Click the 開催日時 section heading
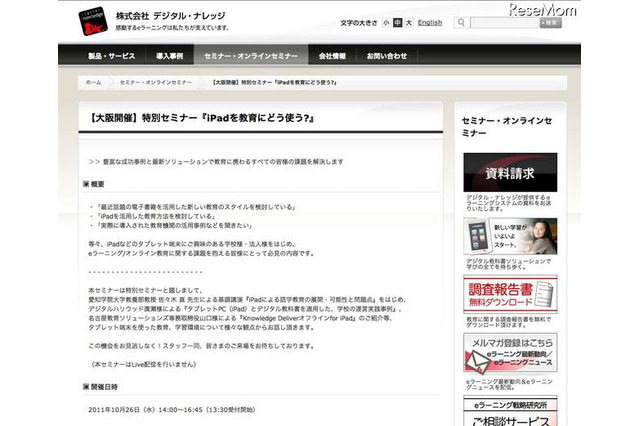Viewport: 640px width, 426px height. 100,387
